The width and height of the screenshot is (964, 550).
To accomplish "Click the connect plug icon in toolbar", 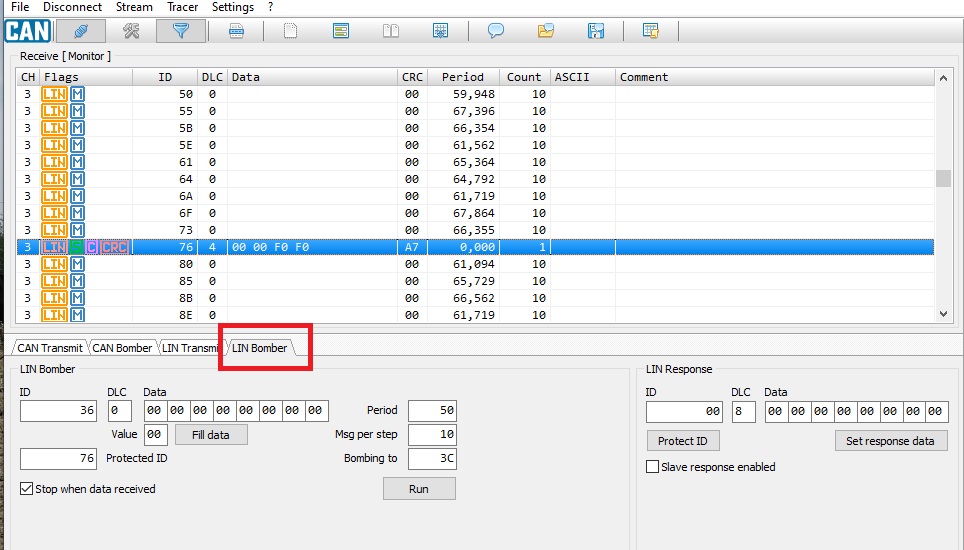I will 81,30.
